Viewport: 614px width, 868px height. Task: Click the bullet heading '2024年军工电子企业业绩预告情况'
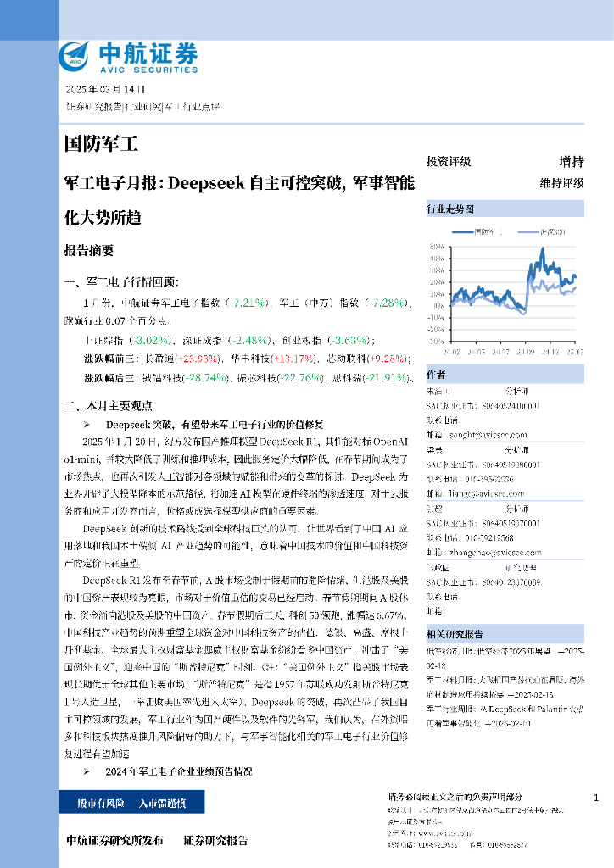point(179,771)
